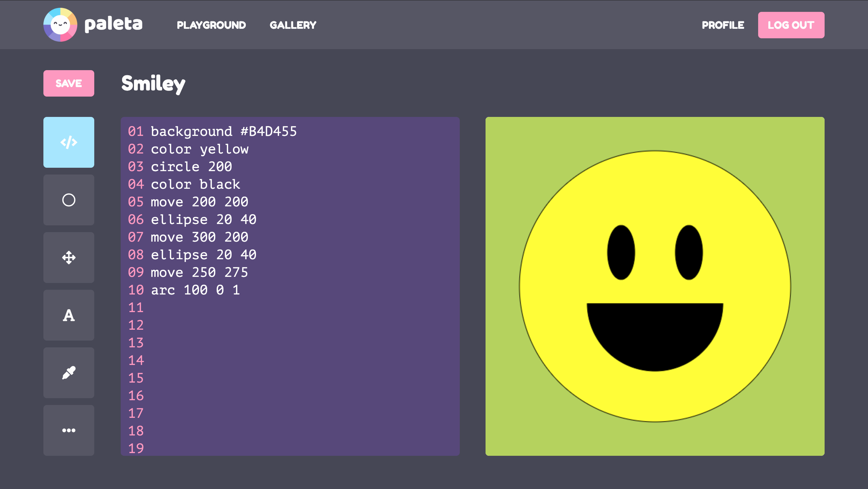Click the Paleta smiley logo
Viewport: 868px width, 489px height.
[x=61, y=24]
